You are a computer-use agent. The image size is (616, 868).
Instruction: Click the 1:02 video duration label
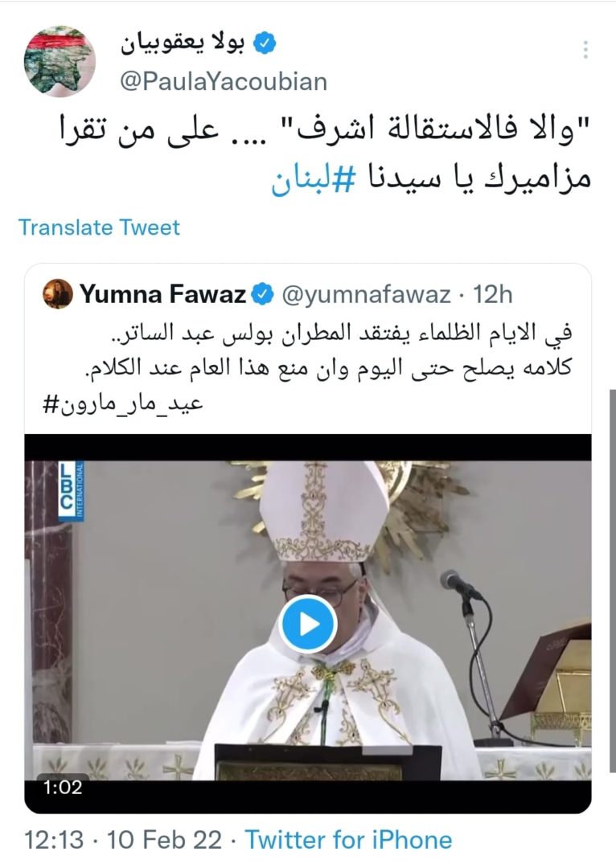pos(63,787)
